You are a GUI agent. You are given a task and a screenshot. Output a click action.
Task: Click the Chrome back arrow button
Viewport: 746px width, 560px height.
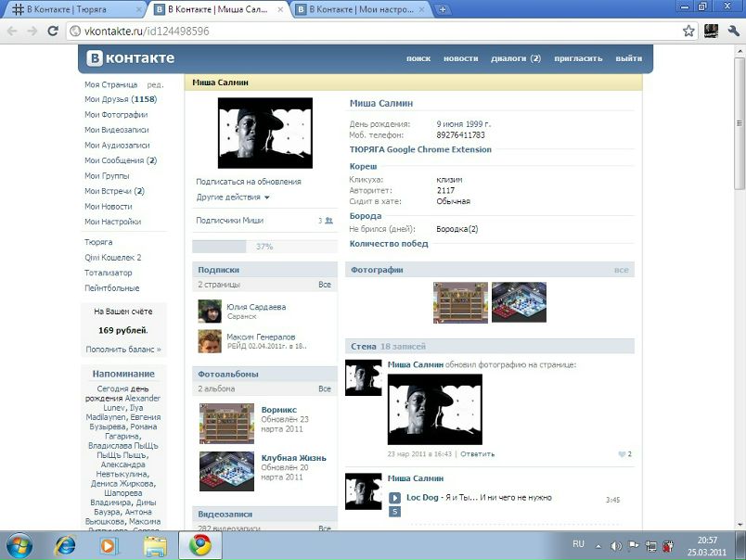(x=13, y=31)
